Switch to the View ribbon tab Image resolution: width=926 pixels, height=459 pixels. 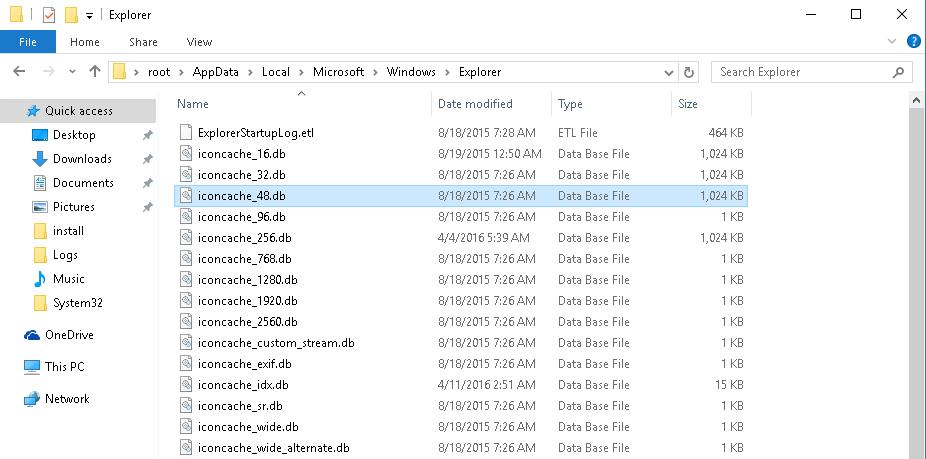199,42
